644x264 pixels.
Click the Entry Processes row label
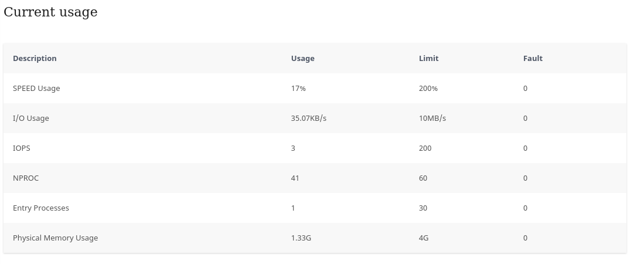click(41, 208)
